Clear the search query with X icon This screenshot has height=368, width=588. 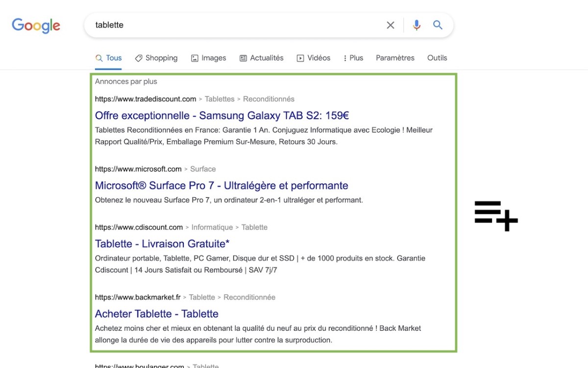click(391, 25)
